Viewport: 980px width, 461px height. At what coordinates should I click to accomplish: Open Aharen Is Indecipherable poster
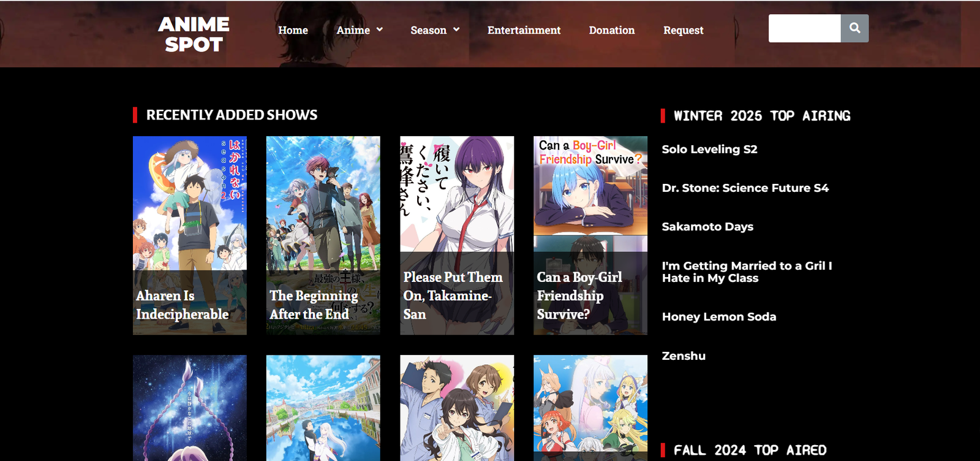click(x=190, y=235)
